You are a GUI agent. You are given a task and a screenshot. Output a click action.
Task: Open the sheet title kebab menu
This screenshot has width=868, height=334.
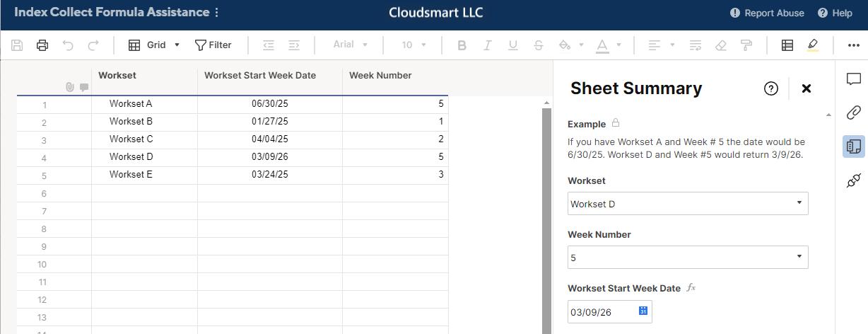(x=216, y=13)
